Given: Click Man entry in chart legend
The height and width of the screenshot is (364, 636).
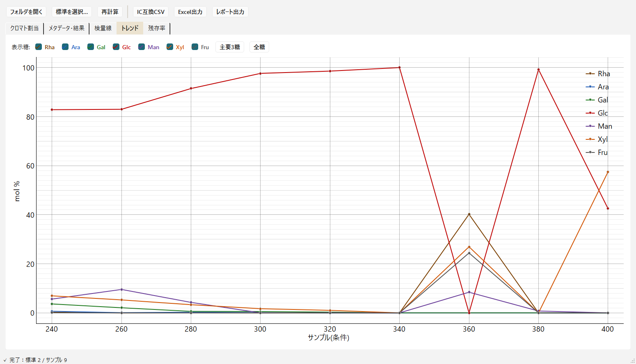Looking at the screenshot, I should [599, 126].
